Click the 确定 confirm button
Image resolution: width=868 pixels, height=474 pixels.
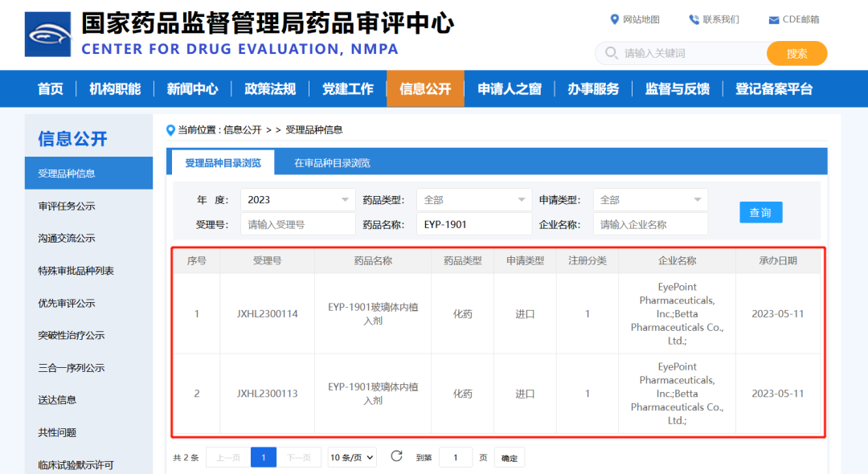509,456
